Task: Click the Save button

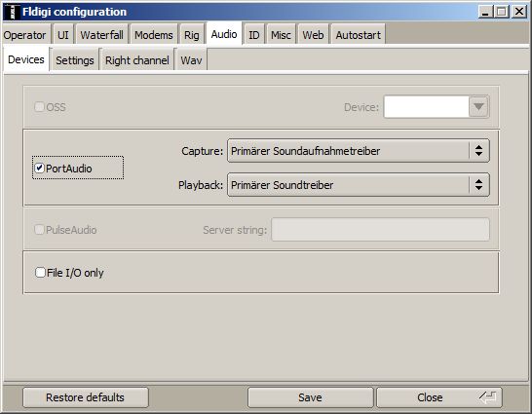Action: [310, 397]
